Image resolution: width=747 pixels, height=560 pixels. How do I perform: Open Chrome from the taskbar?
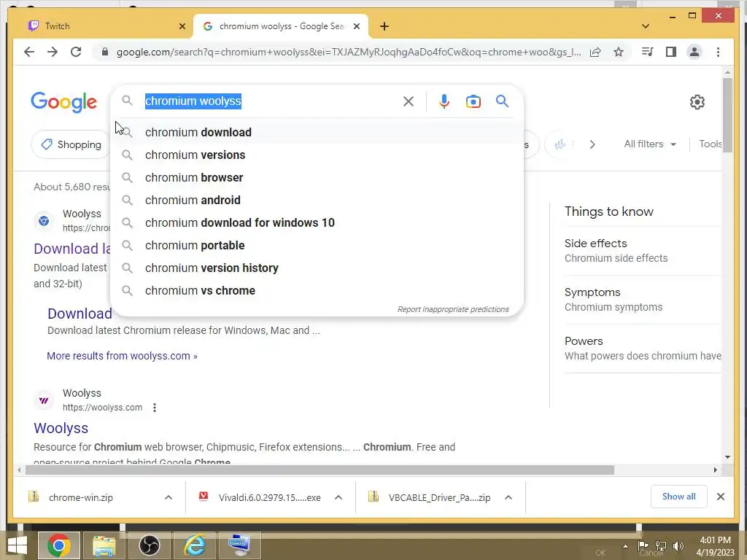59,545
